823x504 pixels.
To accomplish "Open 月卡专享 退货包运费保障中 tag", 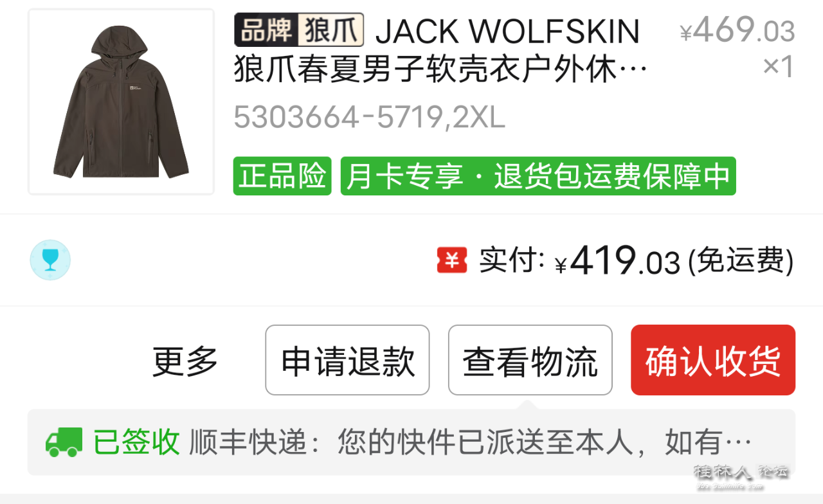I will click(538, 176).
